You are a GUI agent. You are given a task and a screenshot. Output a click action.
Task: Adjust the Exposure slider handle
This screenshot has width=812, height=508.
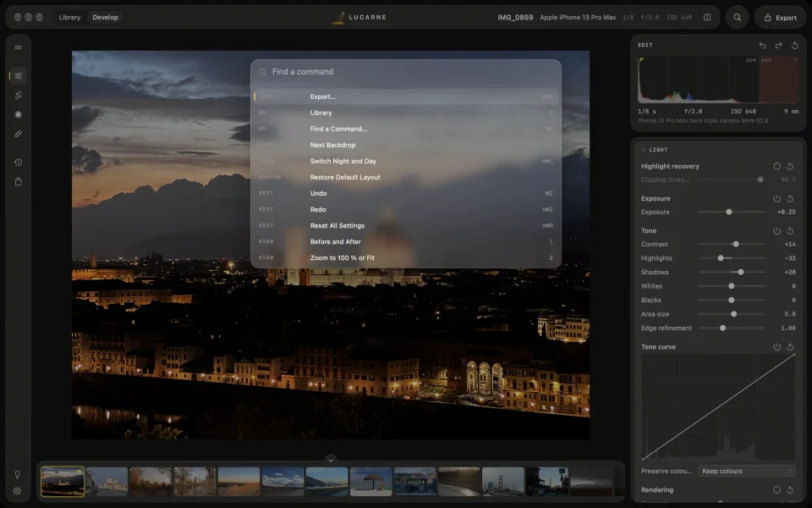tap(728, 212)
